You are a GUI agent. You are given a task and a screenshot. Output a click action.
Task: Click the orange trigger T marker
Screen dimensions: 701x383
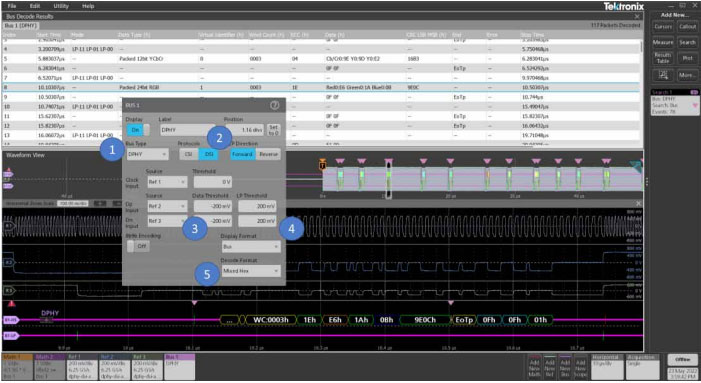(x=322, y=165)
